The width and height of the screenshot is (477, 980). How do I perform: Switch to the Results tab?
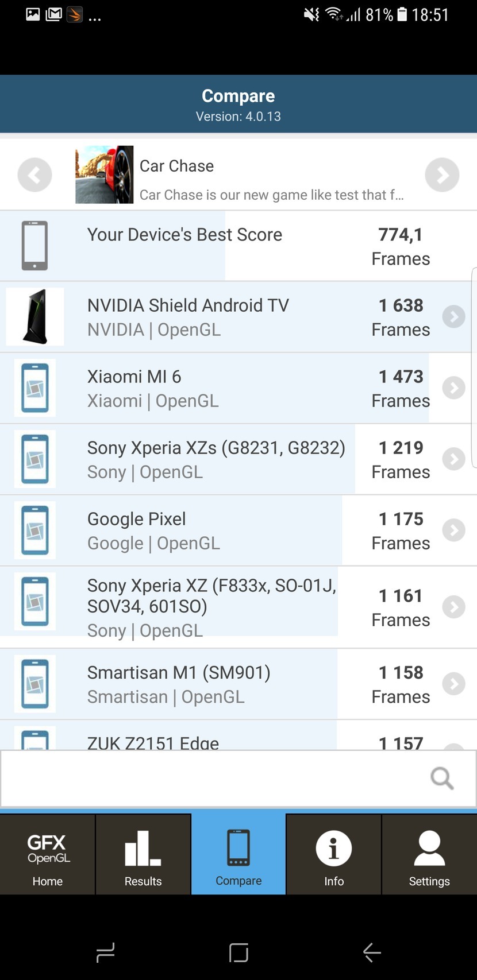pos(143,854)
